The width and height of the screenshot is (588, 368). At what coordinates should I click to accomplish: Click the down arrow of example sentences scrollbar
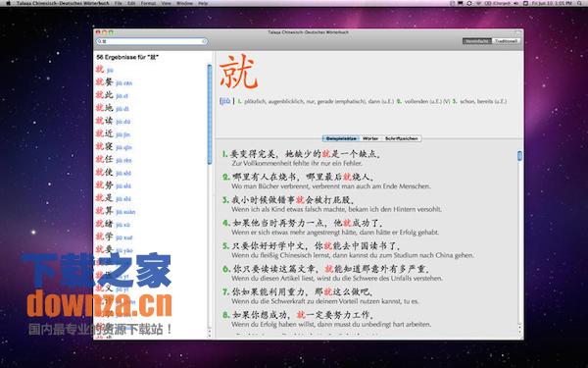[x=519, y=333]
